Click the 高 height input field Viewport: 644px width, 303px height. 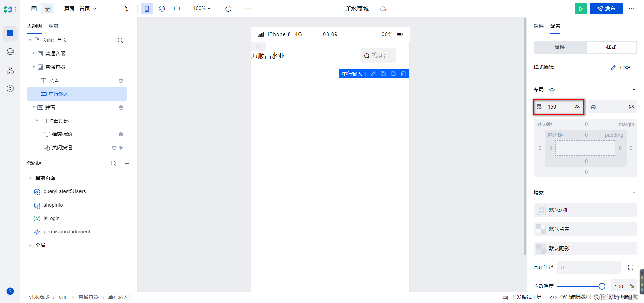click(x=612, y=106)
